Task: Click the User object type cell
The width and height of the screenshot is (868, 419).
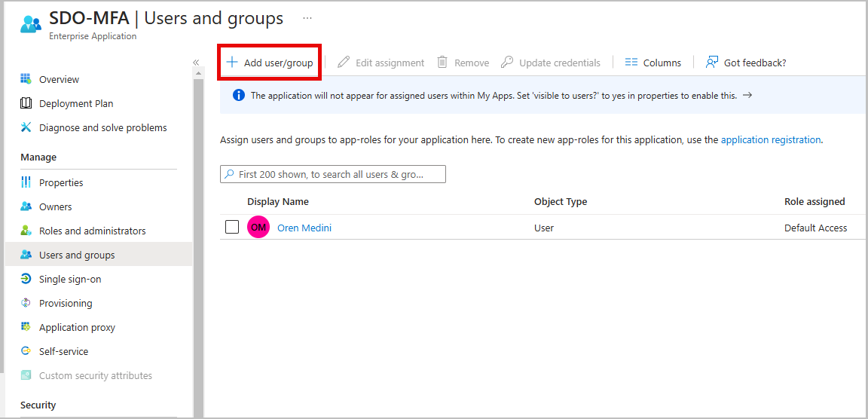Action: (543, 228)
